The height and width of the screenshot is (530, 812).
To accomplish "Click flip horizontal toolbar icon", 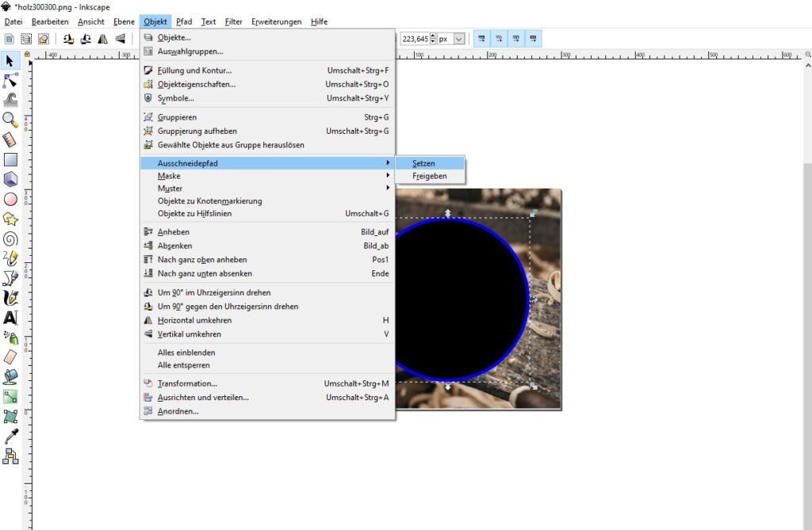I will click(x=103, y=39).
